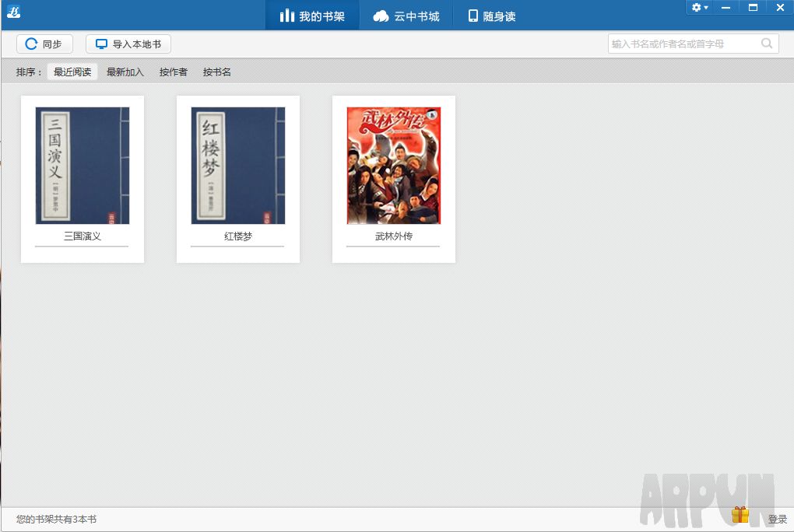Sort books by 按作者
Image resolution: width=794 pixels, height=532 pixels.
pos(173,72)
